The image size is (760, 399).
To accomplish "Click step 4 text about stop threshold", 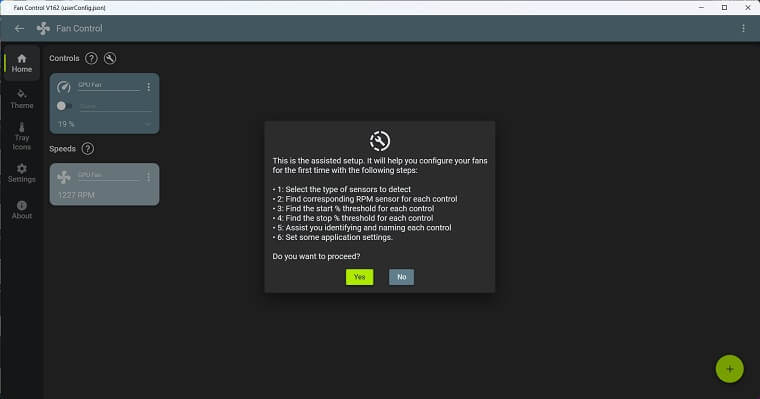I will point(353,218).
